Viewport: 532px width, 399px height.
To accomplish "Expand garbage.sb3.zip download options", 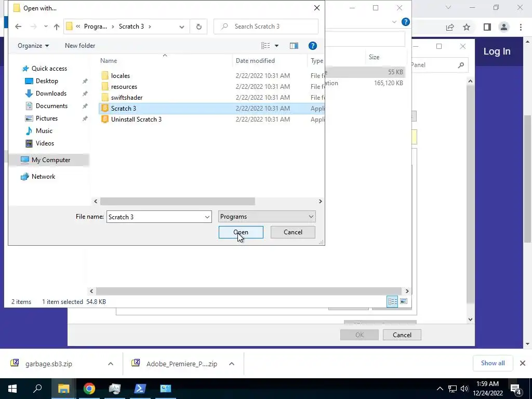I will [x=111, y=364].
